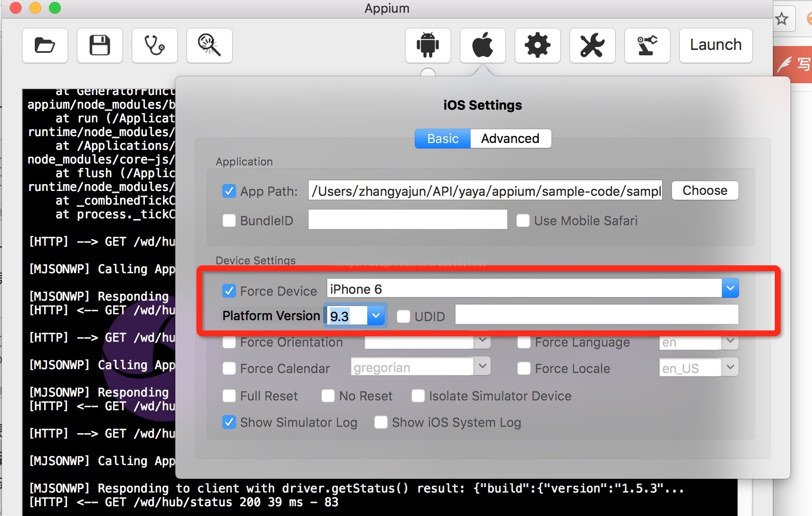Enable the BundleID checkbox
Image resolution: width=812 pixels, height=516 pixels.
click(x=229, y=220)
